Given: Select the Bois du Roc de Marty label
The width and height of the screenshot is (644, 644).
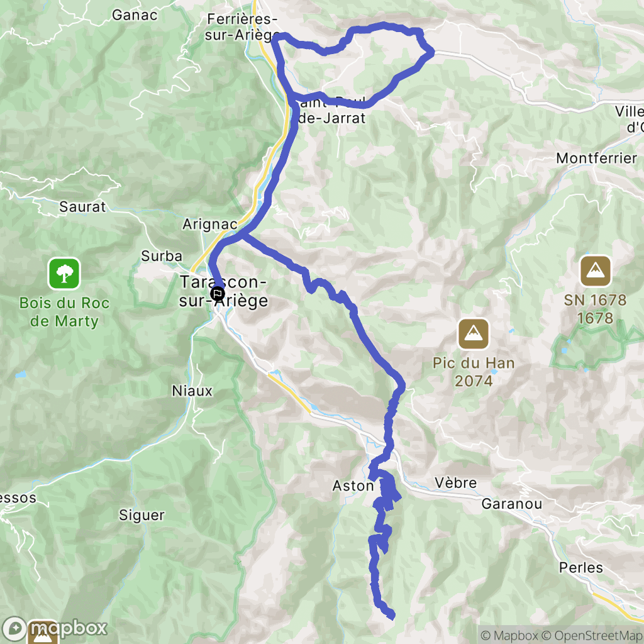Looking at the screenshot, I should click(65, 312).
